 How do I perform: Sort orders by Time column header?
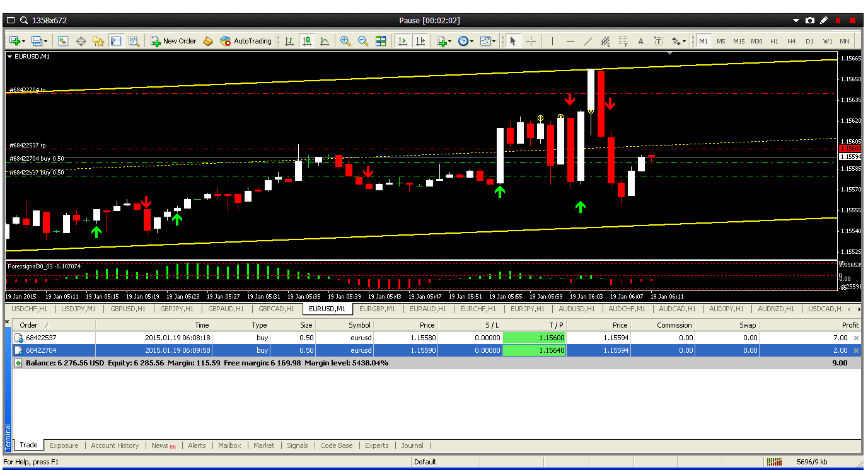click(154, 325)
